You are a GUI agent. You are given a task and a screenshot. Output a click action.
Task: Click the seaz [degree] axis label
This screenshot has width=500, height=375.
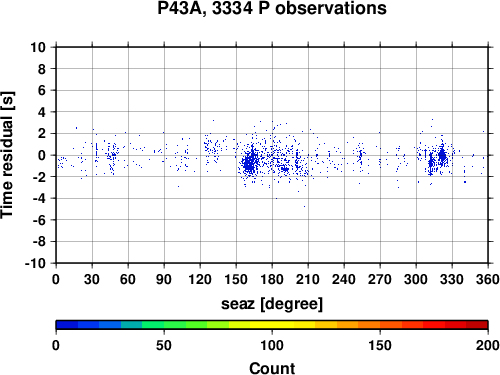[272, 304]
